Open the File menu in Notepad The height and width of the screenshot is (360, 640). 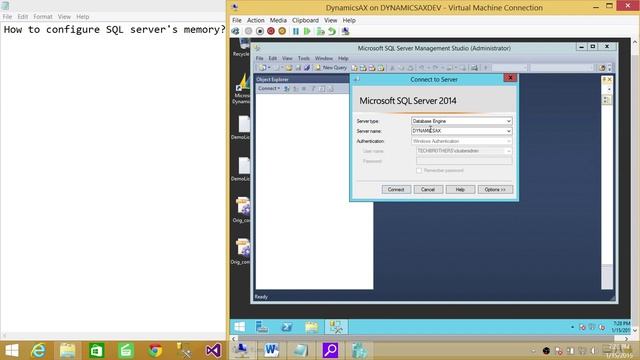7,17
